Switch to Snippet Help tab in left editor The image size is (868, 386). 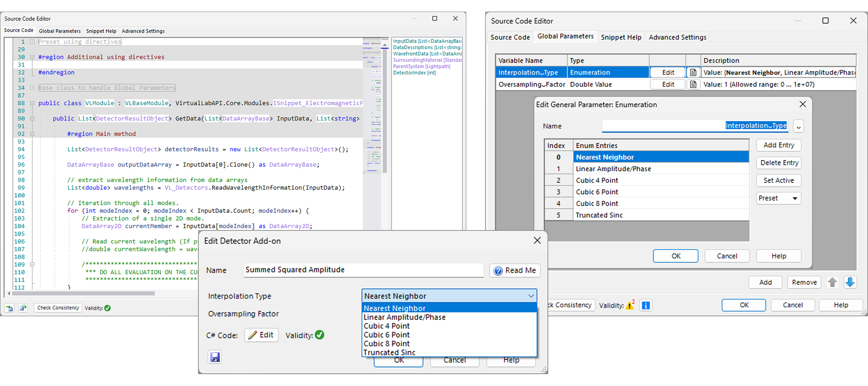tap(101, 31)
